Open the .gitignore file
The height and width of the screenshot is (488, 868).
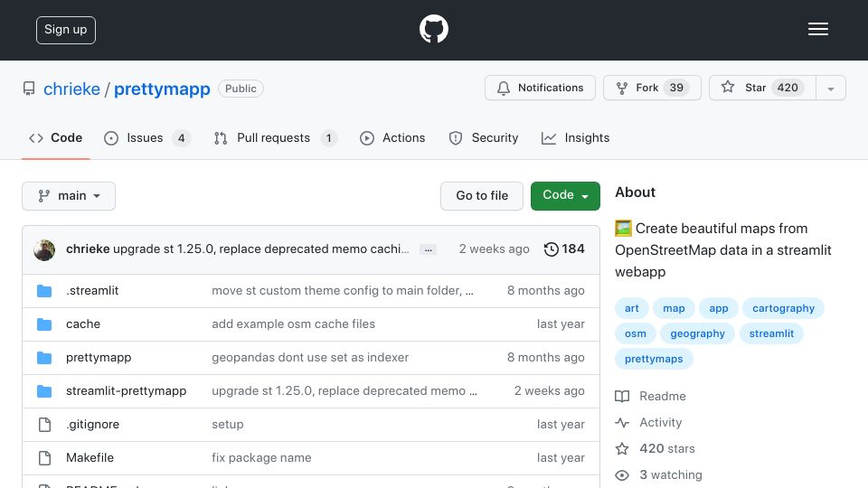point(92,425)
